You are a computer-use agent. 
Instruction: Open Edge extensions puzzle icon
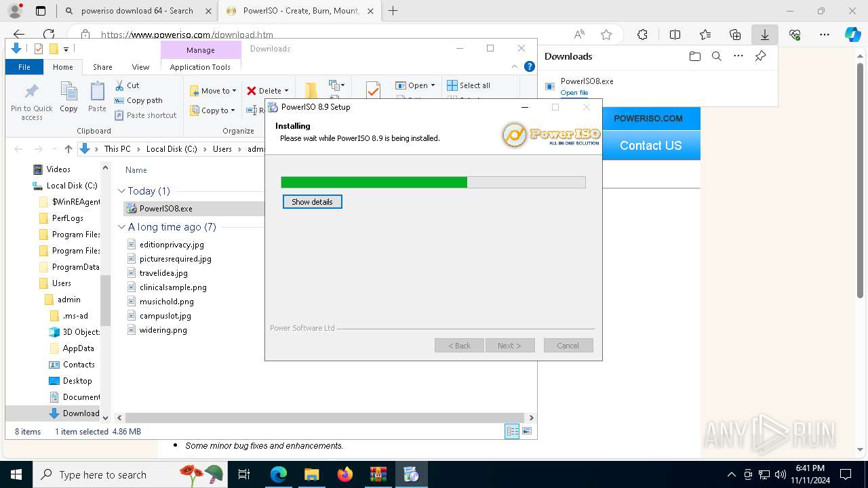coord(642,35)
